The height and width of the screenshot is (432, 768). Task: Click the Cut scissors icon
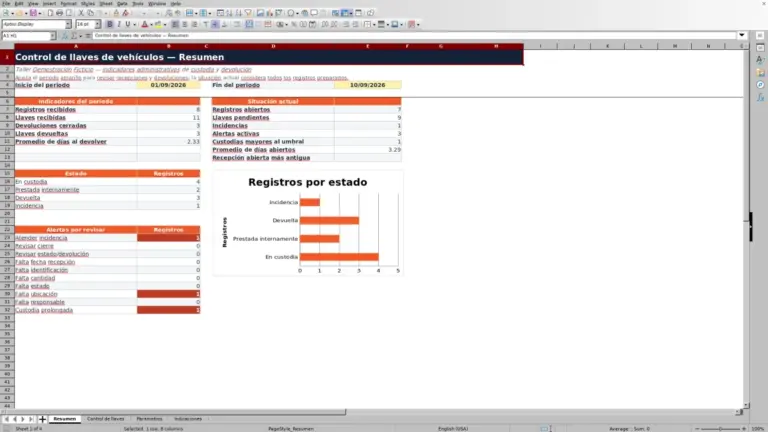point(81,13)
